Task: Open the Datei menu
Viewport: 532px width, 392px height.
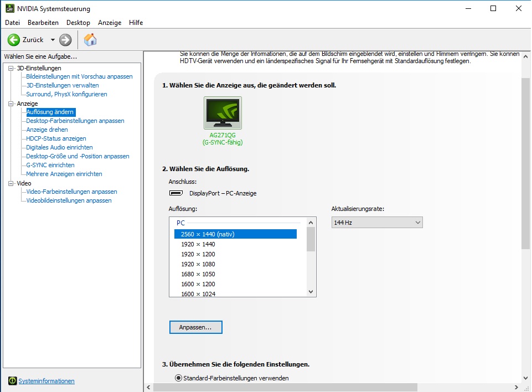Action: (13, 22)
